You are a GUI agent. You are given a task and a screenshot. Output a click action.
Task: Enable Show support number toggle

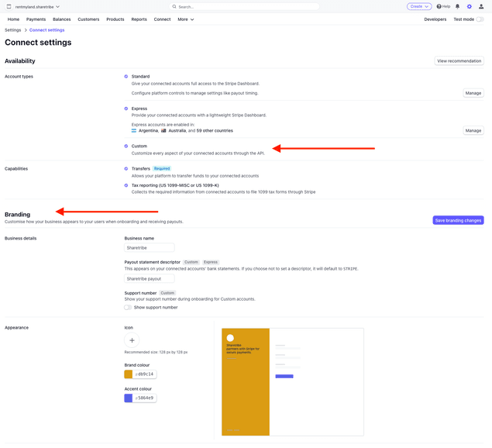[x=128, y=308]
